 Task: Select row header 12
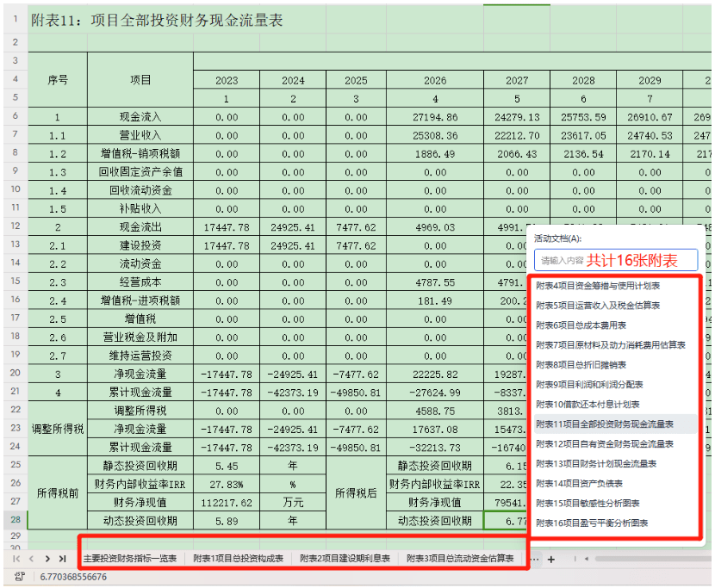(x=16, y=226)
